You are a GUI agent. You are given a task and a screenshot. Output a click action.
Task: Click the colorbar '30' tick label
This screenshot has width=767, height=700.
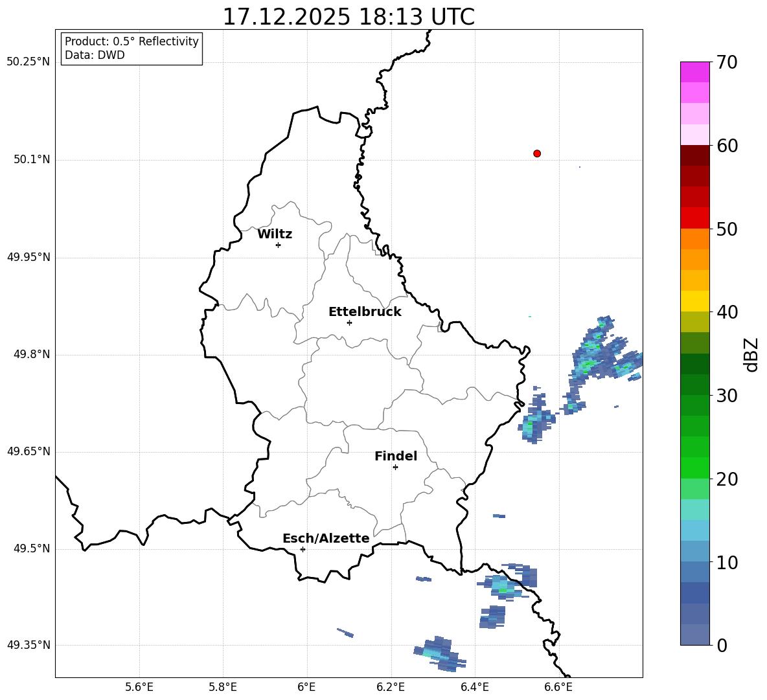[x=727, y=395]
